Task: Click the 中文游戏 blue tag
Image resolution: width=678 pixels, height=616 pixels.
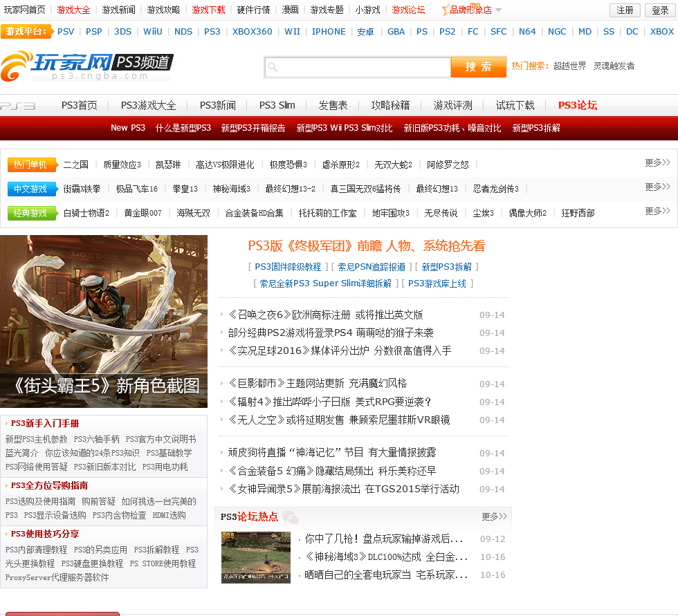Action: [x=32, y=189]
